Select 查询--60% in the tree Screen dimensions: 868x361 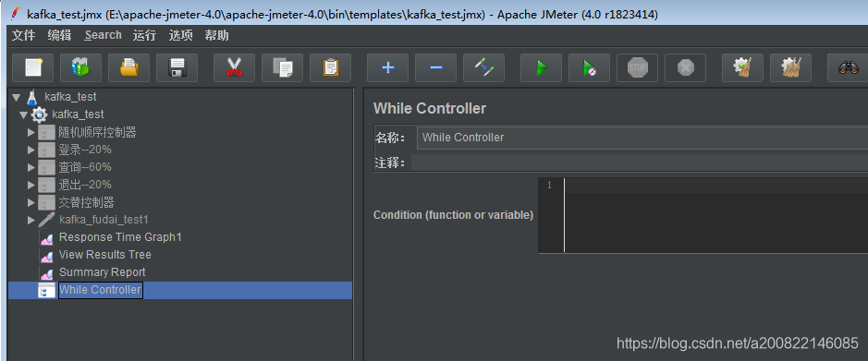click(85, 167)
